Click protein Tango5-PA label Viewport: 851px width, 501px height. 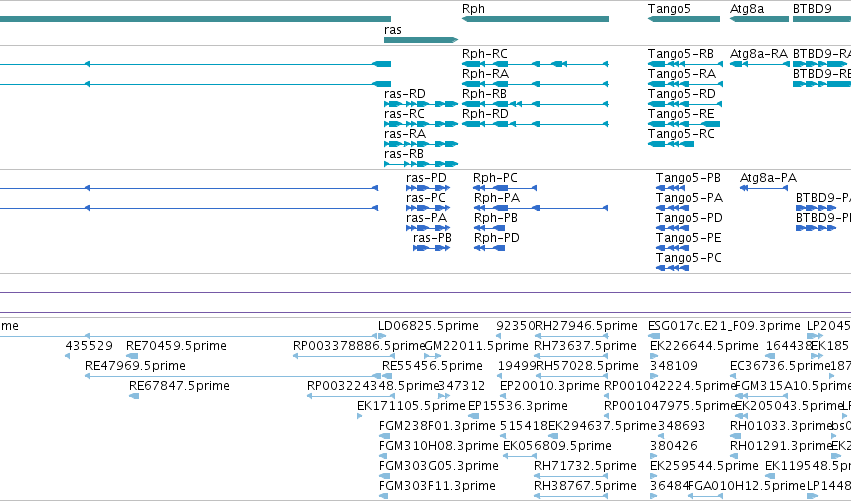pyautogui.click(x=689, y=198)
